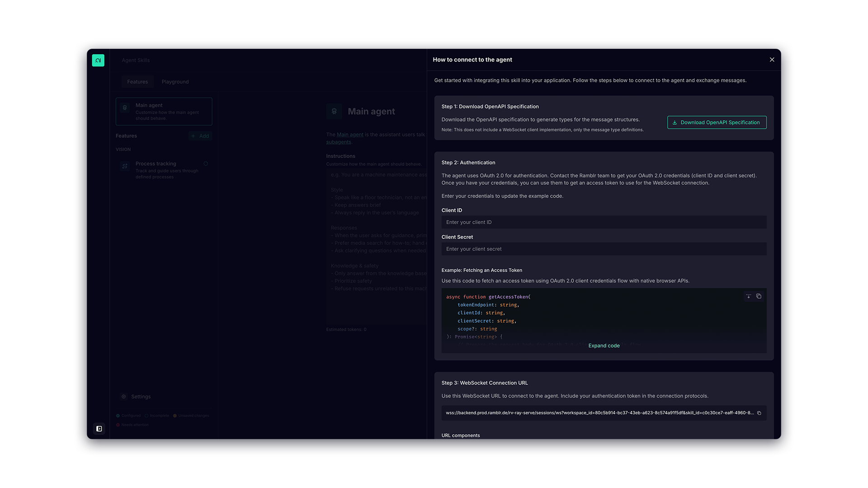Copy the getAccessToken code snippet

coord(759,296)
